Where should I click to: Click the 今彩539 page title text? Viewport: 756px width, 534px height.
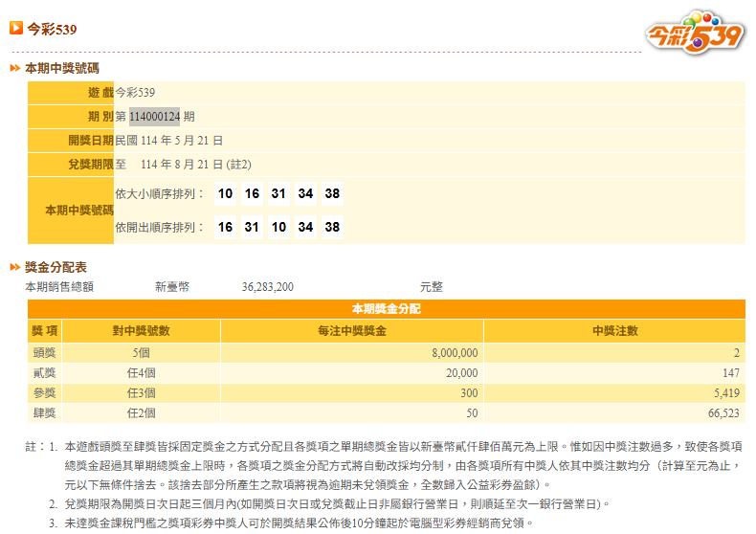[52, 29]
